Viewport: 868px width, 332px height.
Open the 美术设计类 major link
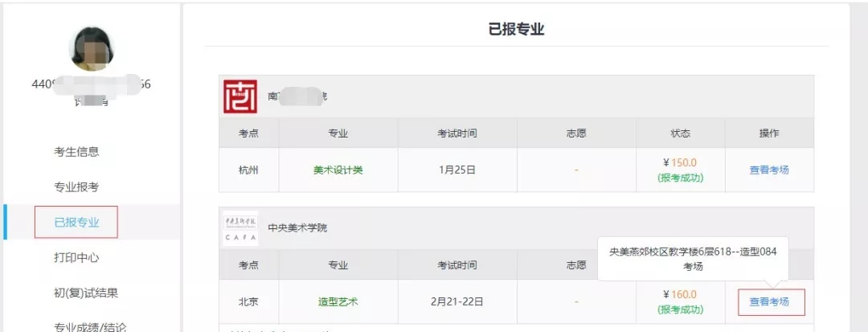coord(338,170)
